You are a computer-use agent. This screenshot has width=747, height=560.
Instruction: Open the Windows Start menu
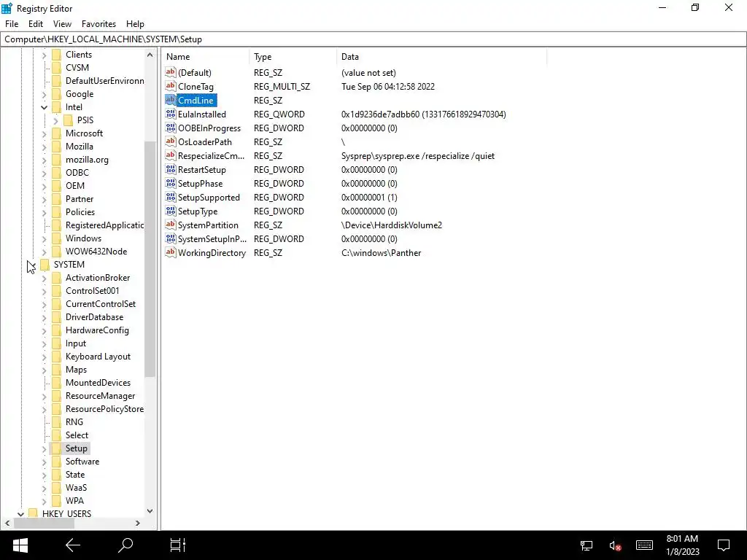[20, 545]
